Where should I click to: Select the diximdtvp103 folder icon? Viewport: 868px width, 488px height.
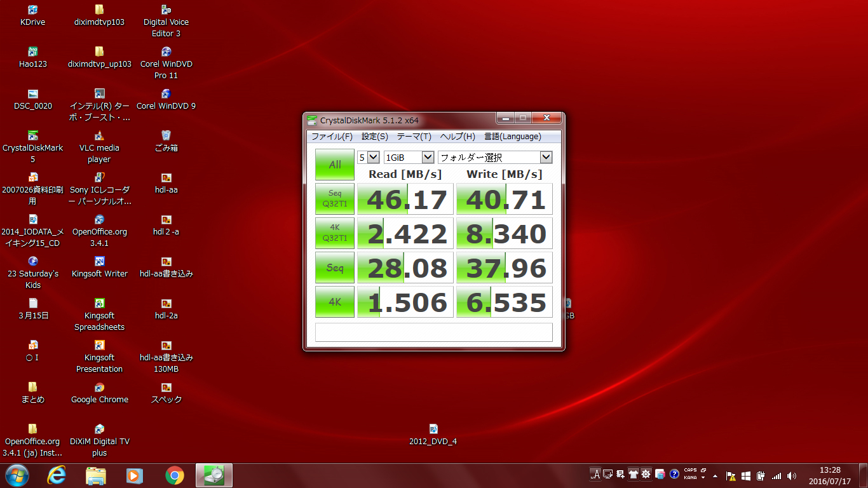(x=99, y=16)
